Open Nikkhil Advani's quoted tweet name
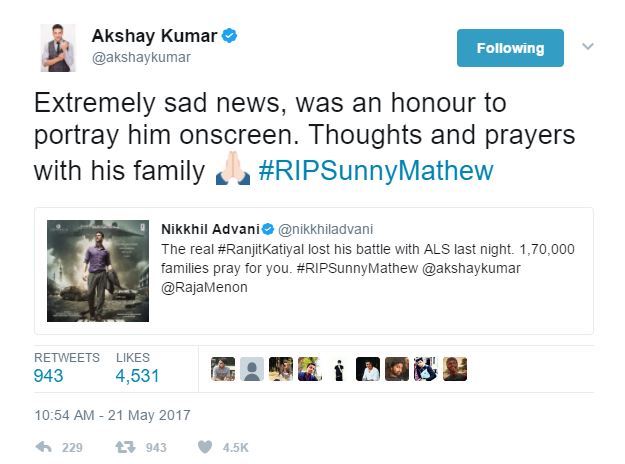 (205, 231)
